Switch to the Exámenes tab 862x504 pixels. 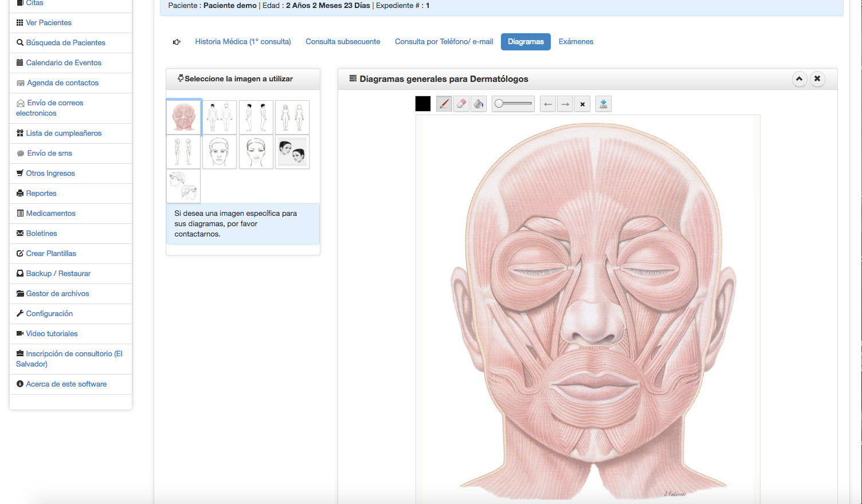576,42
